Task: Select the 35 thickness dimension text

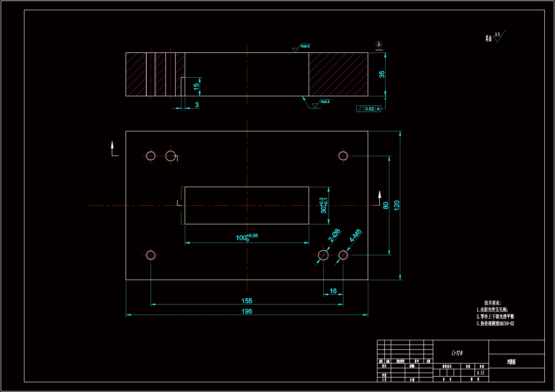Action: [382, 74]
